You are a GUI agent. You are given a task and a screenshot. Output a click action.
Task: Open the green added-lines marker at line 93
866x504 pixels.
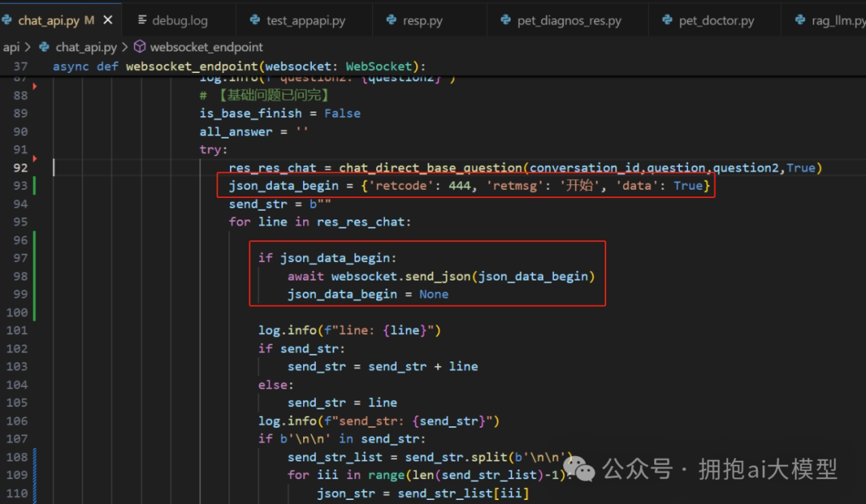coord(35,186)
